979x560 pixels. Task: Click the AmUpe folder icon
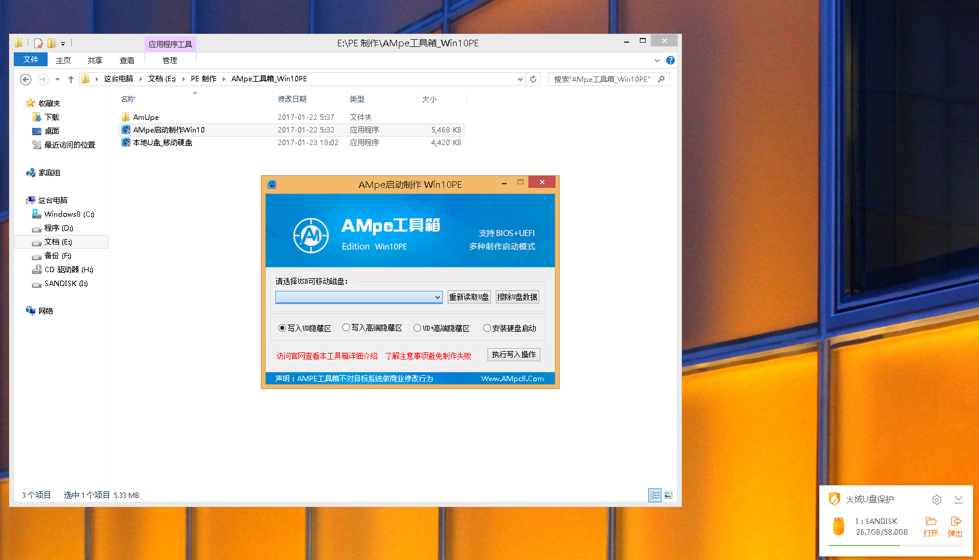(x=126, y=117)
